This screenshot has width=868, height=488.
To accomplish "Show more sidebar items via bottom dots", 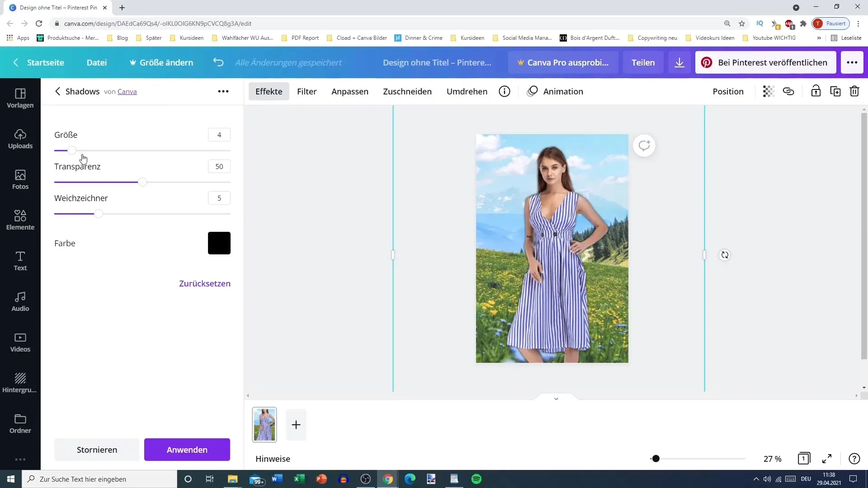I will pyautogui.click(x=20, y=460).
